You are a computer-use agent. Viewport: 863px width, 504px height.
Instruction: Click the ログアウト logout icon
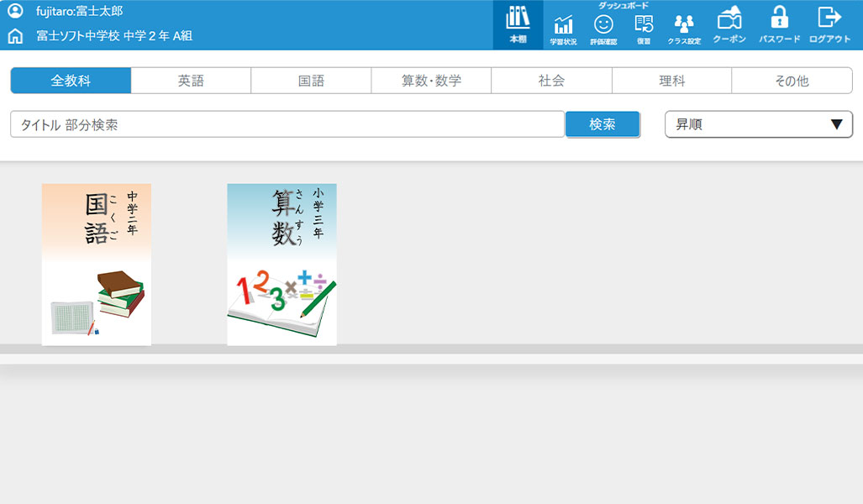829,24
